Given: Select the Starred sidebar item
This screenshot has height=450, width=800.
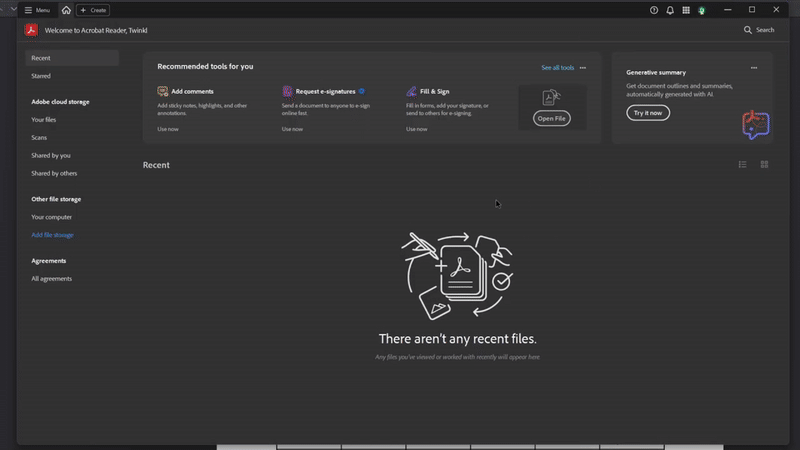Looking at the screenshot, I should (x=41, y=76).
